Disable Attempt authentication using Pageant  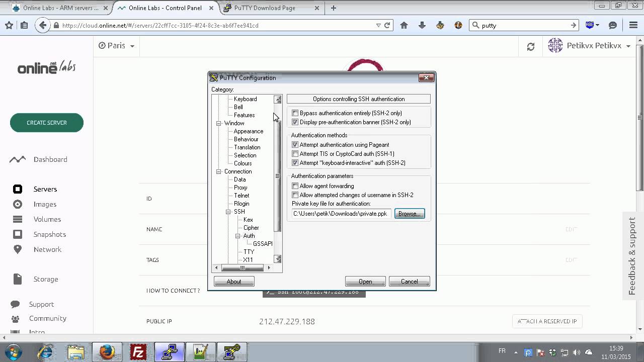click(x=295, y=144)
